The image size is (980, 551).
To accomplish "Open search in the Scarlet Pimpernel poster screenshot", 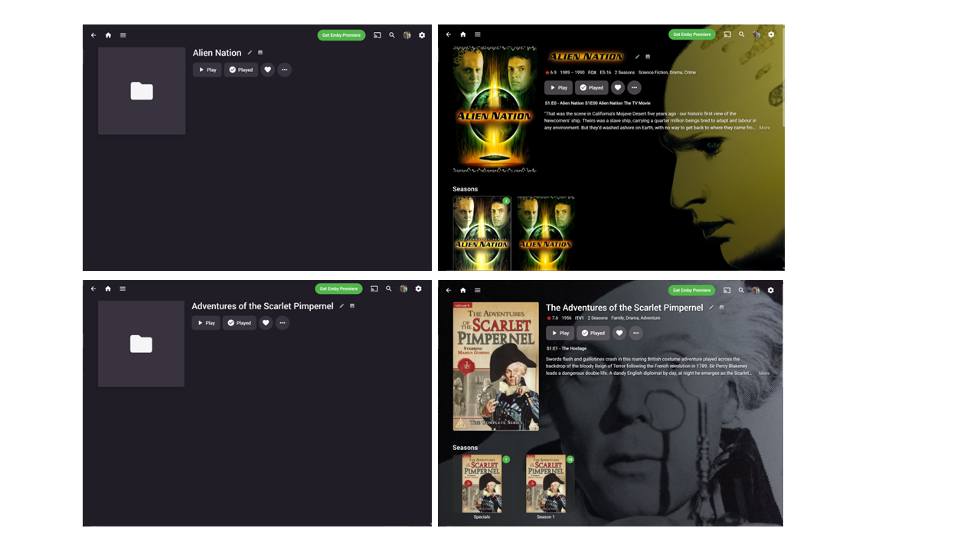I will pos(741,290).
